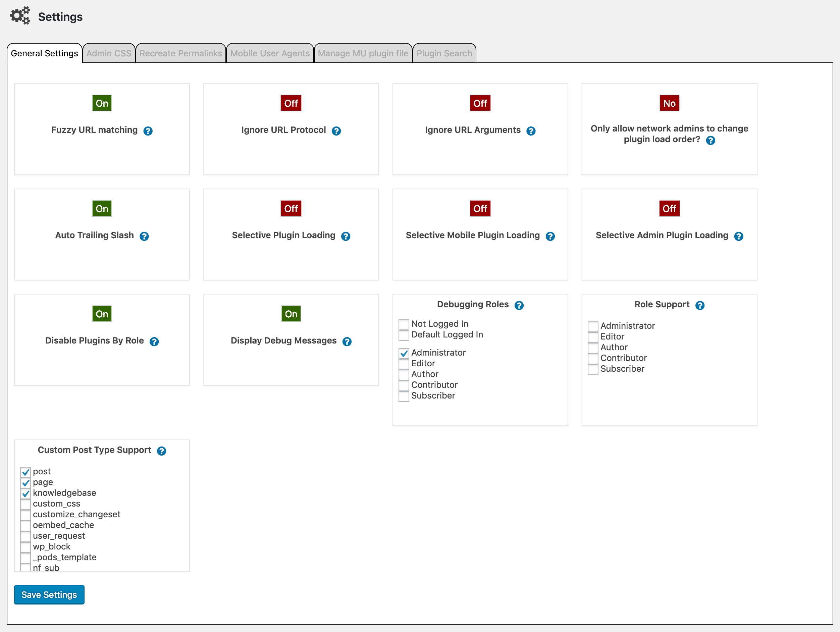840x632 pixels.
Task: Open help for Disable Plugins By Role
Action: [154, 341]
